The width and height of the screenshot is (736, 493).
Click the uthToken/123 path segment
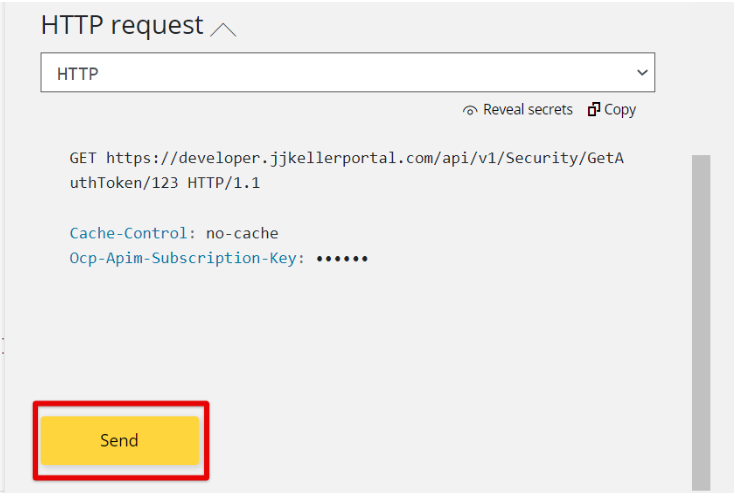[124, 182]
